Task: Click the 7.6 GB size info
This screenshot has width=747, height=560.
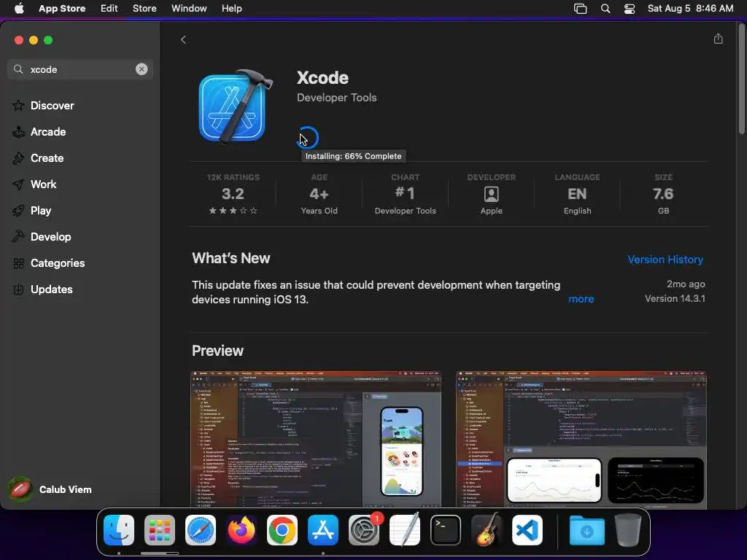Action: (x=663, y=194)
